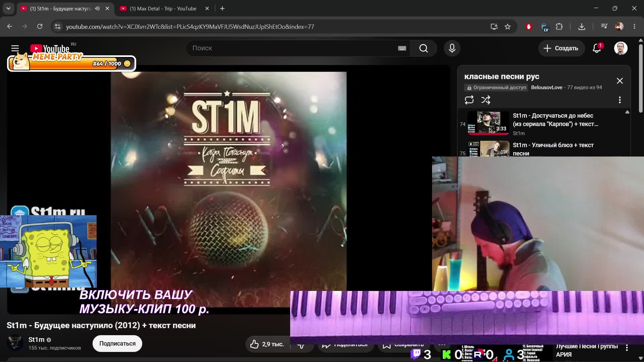This screenshot has width=644, height=362.
Task: Click the Ограниченный доступ privacy badge
Action: [496, 87]
